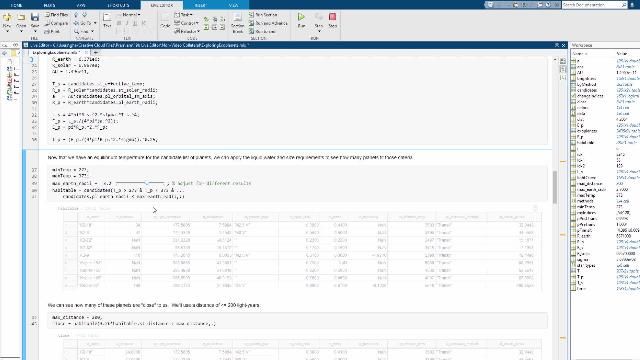Screen dimensions: 640x360
Task: Click the Section Break icon
Action: [x=238, y=21]
